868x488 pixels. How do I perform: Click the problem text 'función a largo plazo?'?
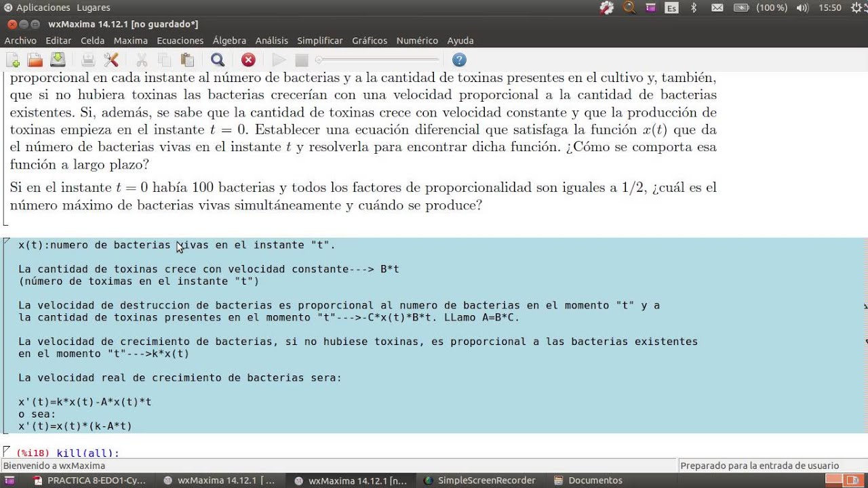click(79, 165)
